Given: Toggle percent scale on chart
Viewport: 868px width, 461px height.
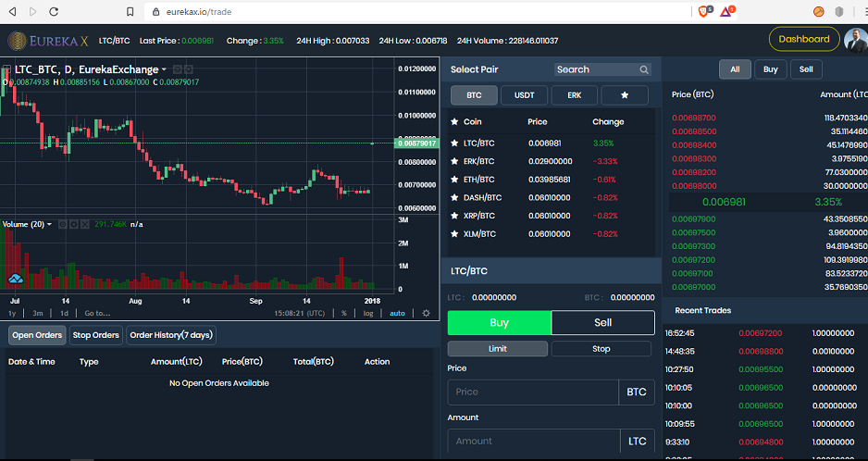Looking at the screenshot, I should [343, 313].
